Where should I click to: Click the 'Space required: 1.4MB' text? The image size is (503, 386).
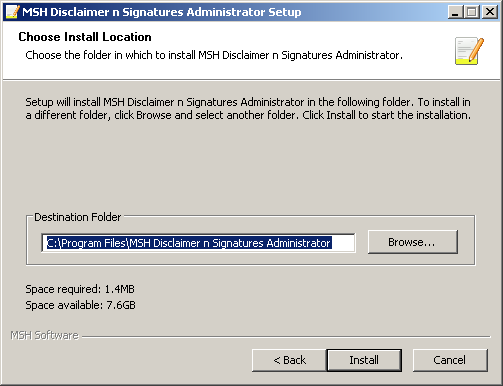(x=80, y=289)
